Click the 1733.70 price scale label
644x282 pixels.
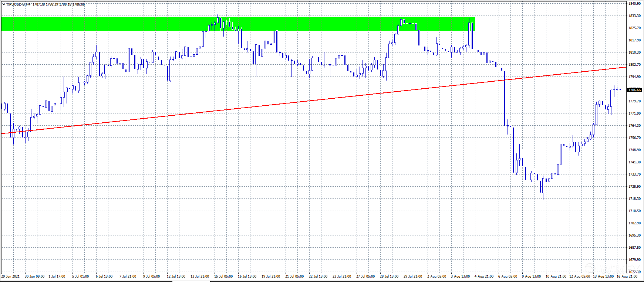pos(634,174)
